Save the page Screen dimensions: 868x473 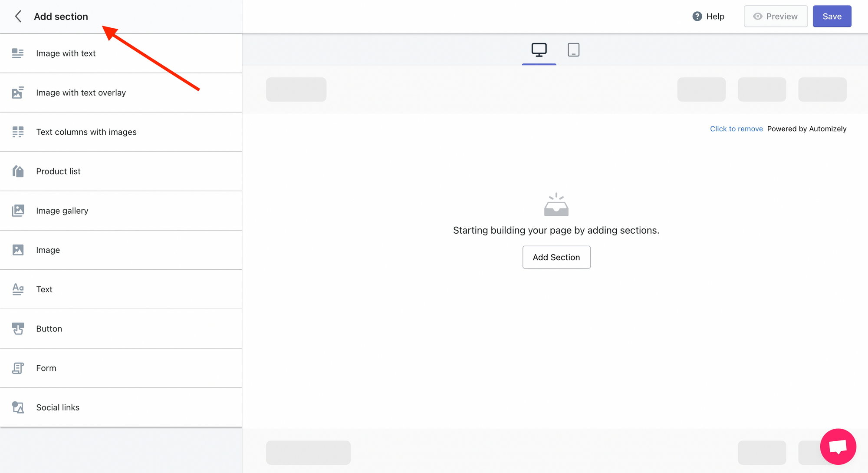(x=832, y=17)
